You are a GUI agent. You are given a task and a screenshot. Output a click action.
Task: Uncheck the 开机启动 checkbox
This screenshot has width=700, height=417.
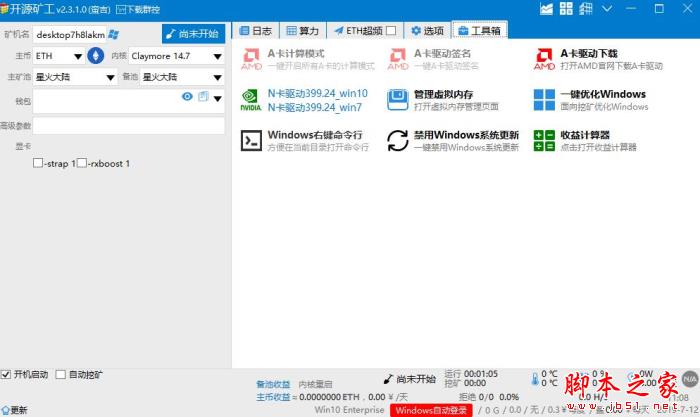point(6,375)
